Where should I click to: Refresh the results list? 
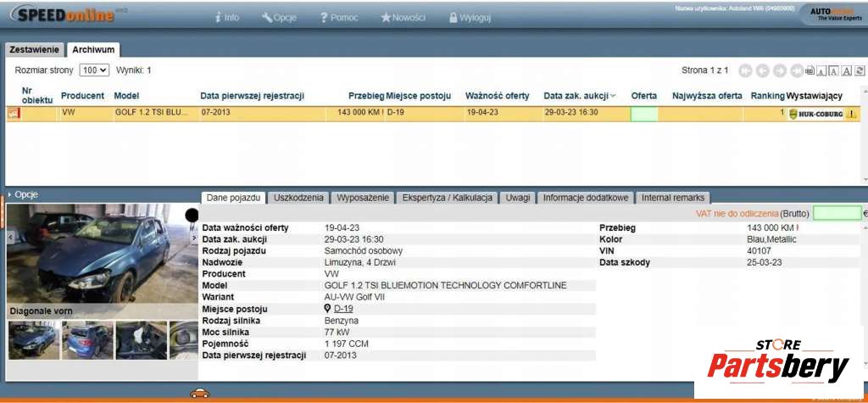click(860, 71)
